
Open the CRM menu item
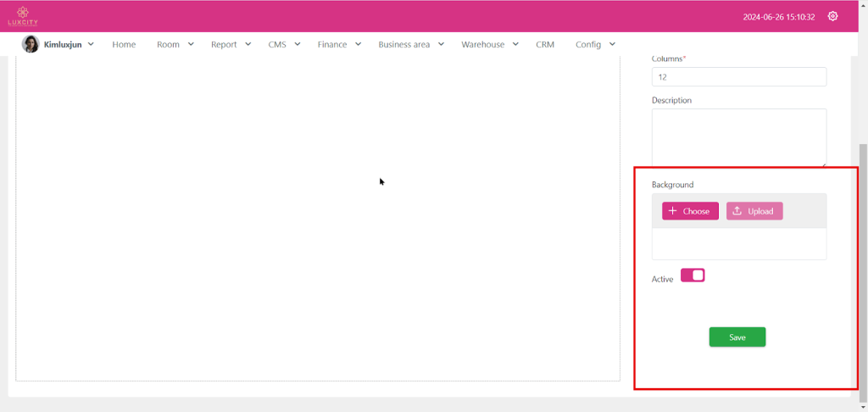pyautogui.click(x=545, y=44)
